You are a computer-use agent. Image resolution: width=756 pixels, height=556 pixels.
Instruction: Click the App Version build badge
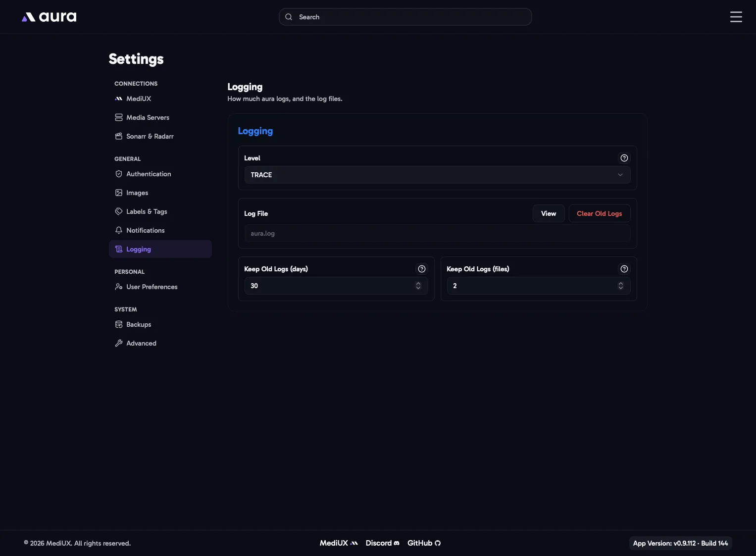coord(680,543)
